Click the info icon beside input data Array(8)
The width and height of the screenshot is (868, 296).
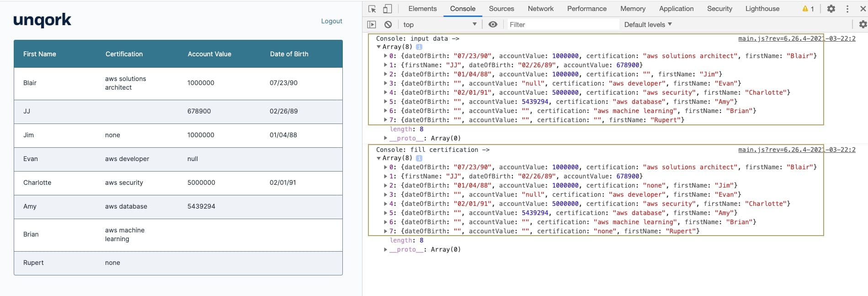click(x=419, y=47)
